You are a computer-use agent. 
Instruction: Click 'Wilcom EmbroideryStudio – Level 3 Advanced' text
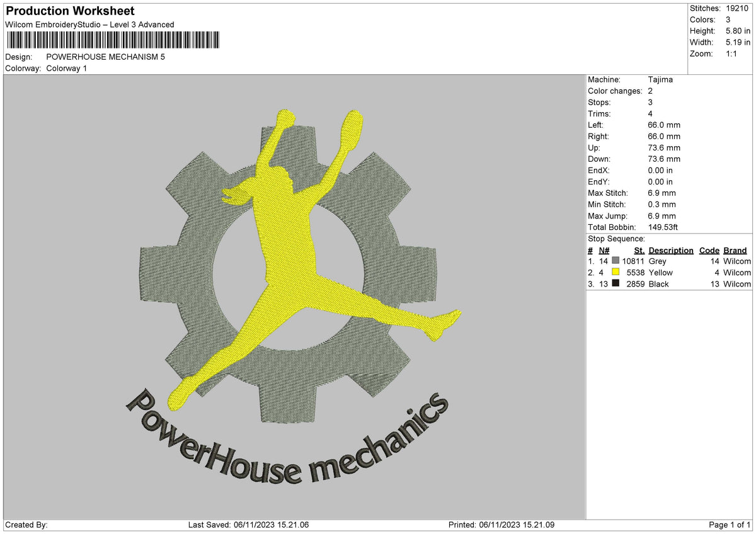point(89,25)
